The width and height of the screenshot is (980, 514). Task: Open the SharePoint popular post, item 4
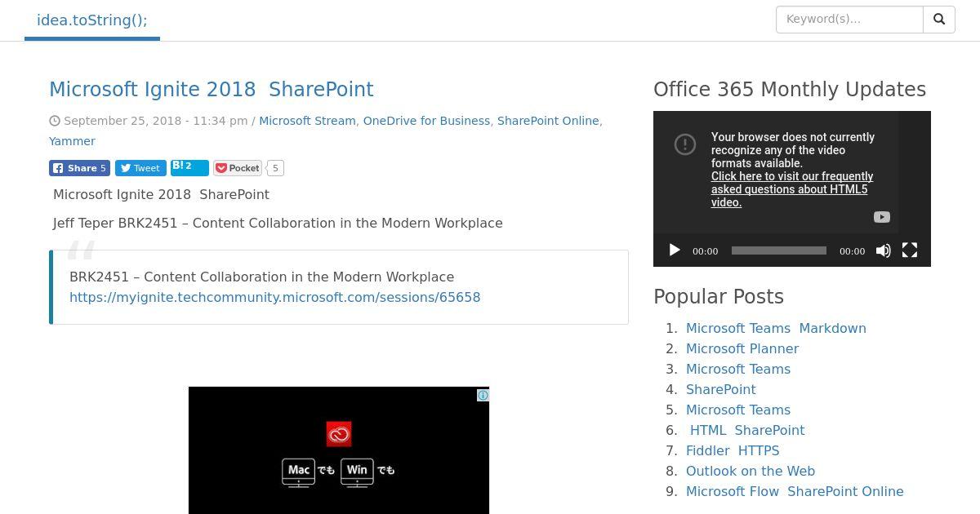721,389
